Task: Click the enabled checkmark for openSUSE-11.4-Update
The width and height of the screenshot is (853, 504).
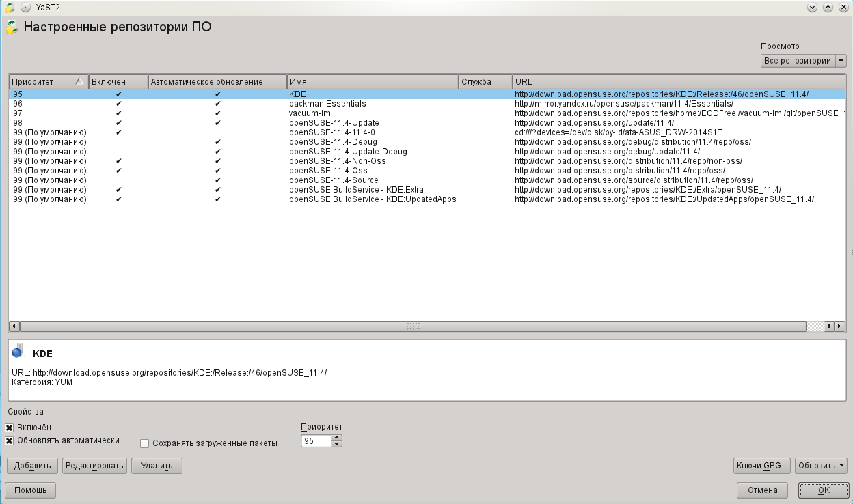Action: click(119, 123)
